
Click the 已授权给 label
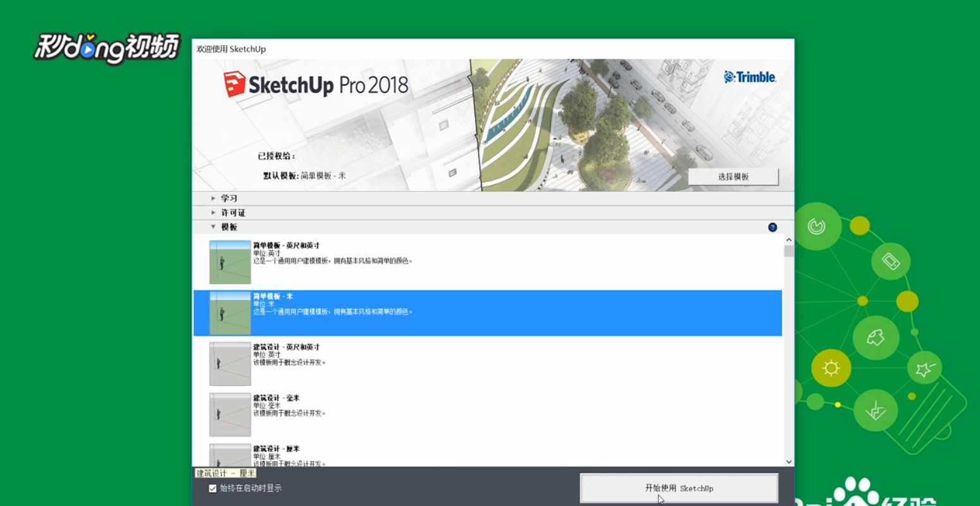(x=276, y=156)
